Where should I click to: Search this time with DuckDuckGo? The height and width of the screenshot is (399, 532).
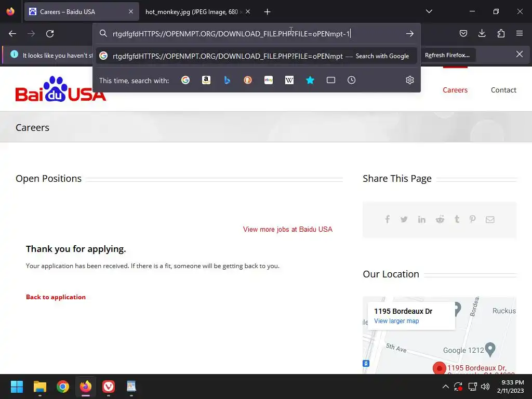coord(248,80)
